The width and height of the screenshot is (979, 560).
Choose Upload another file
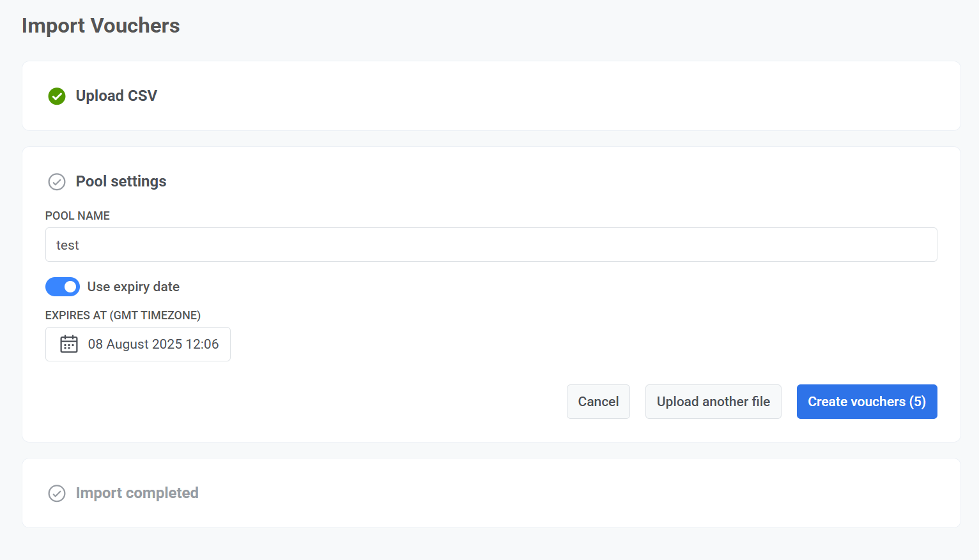pos(713,402)
